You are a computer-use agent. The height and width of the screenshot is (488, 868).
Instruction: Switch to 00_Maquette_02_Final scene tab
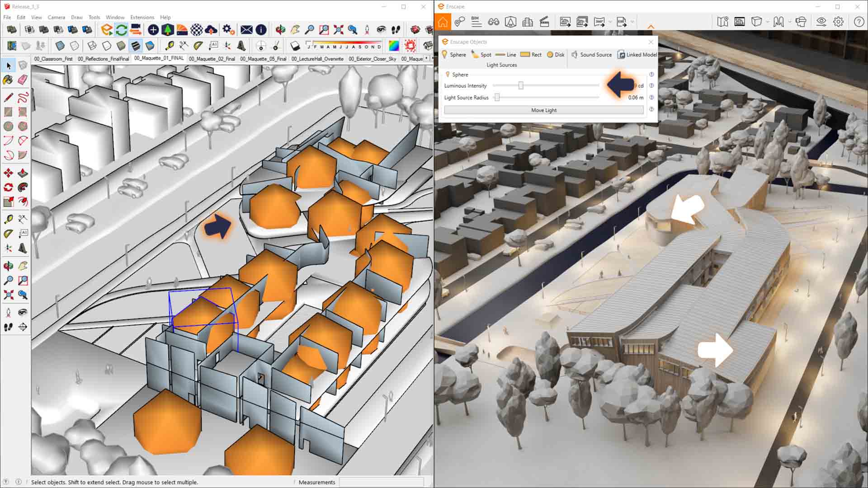tap(212, 59)
